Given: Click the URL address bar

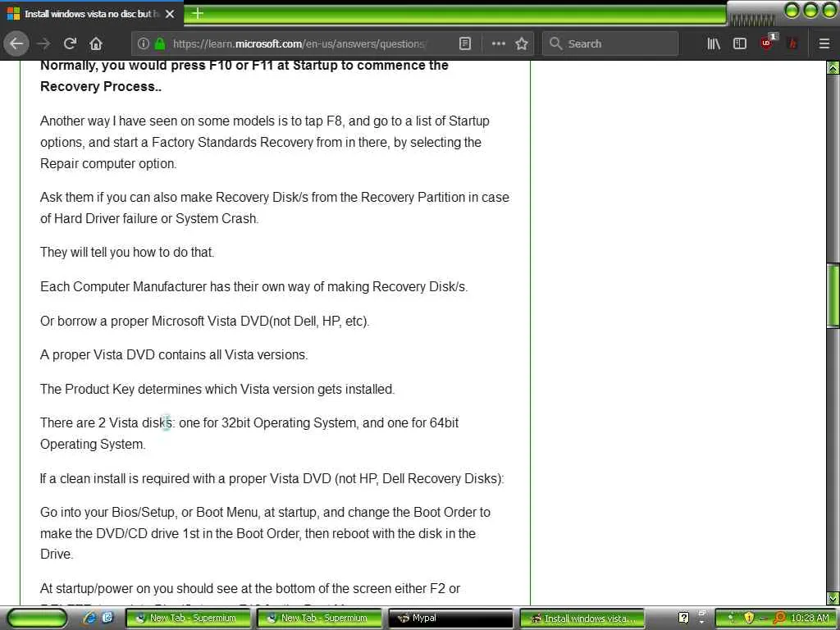Looking at the screenshot, I should point(299,44).
